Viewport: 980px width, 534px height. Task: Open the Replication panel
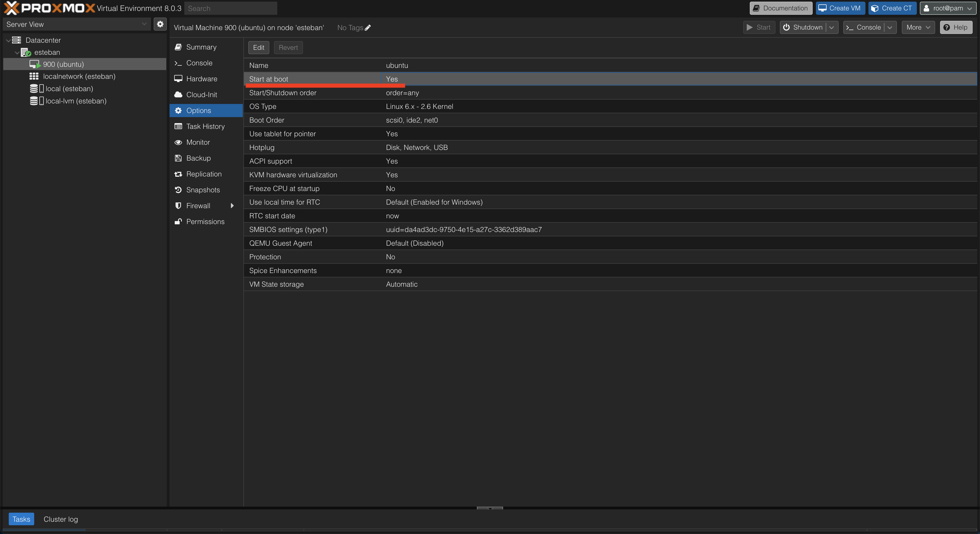206,174
